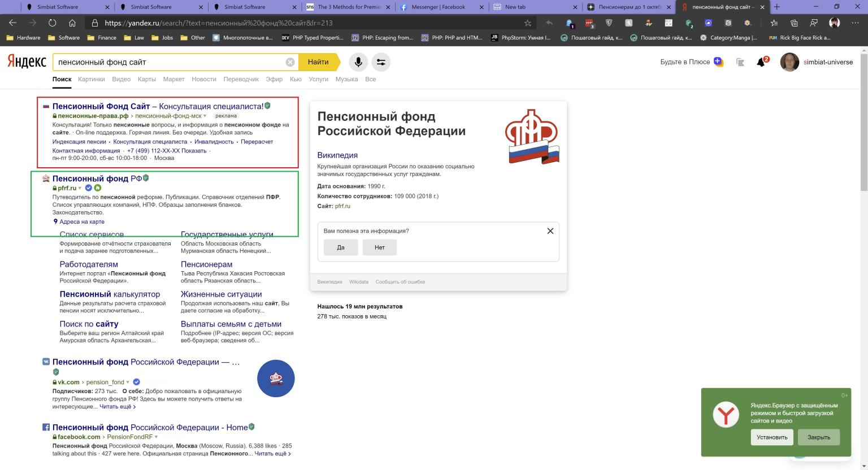This screenshot has height=470, width=868.
Task: Expand the pfrf.ru result dropdown arrow
Action: [x=80, y=188]
